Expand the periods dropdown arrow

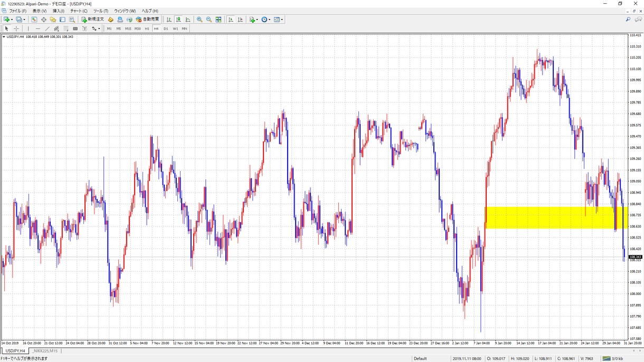(270, 20)
